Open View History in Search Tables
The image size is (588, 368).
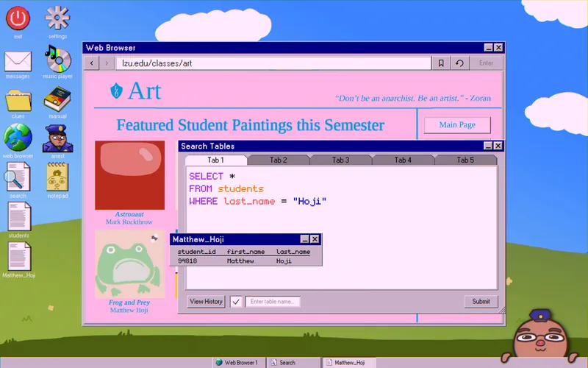[206, 302]
